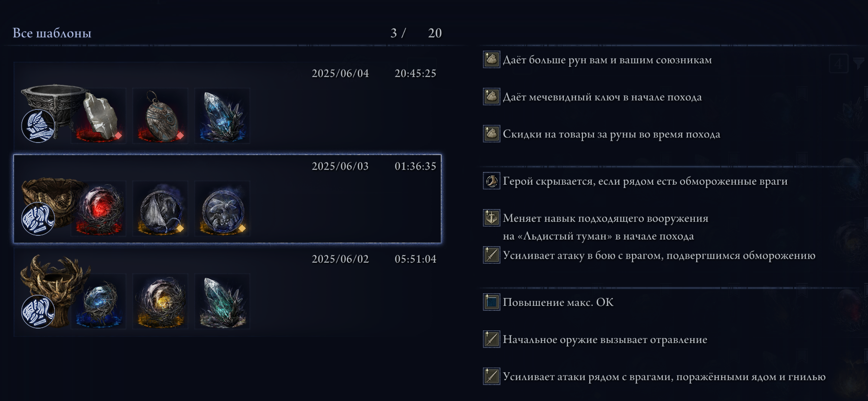Select the blue swirling orb relic in 2025/06/02 template
Viewport: 868px width, 401px height.
point(98,301)
